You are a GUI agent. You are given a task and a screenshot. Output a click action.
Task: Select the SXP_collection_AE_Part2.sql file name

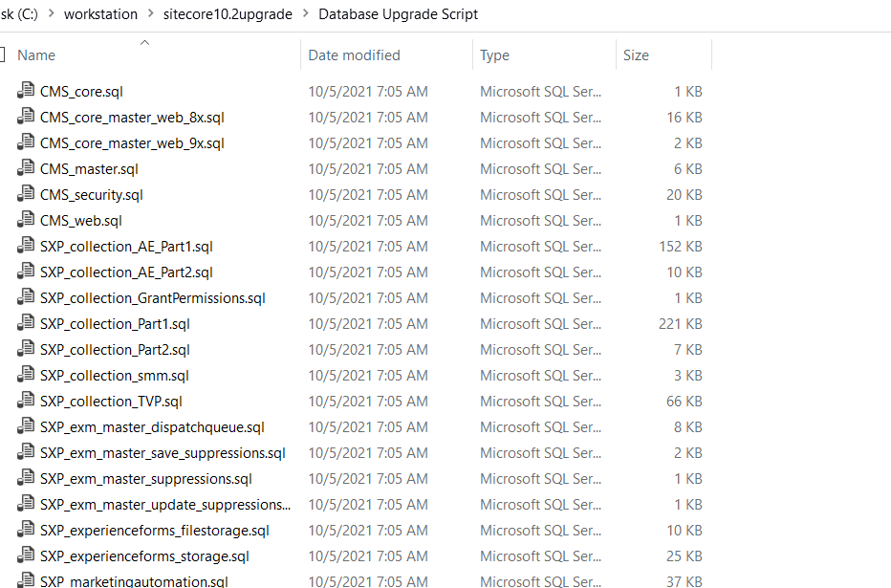126,272
